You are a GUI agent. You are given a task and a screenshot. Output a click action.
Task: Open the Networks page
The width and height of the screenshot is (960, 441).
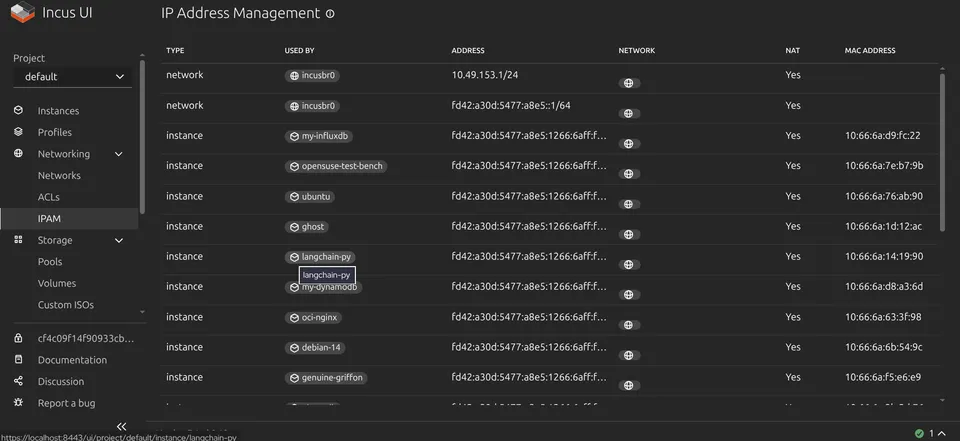pos(59,176)
